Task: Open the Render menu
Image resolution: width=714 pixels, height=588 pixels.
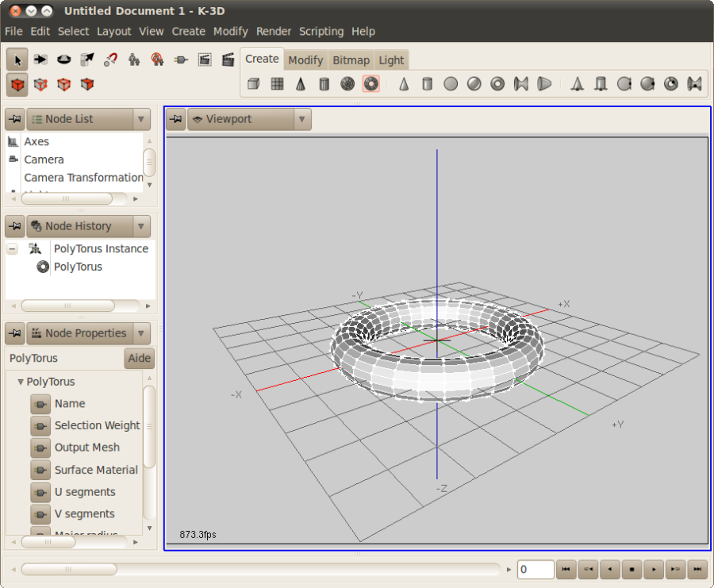Action: point(273,32)
